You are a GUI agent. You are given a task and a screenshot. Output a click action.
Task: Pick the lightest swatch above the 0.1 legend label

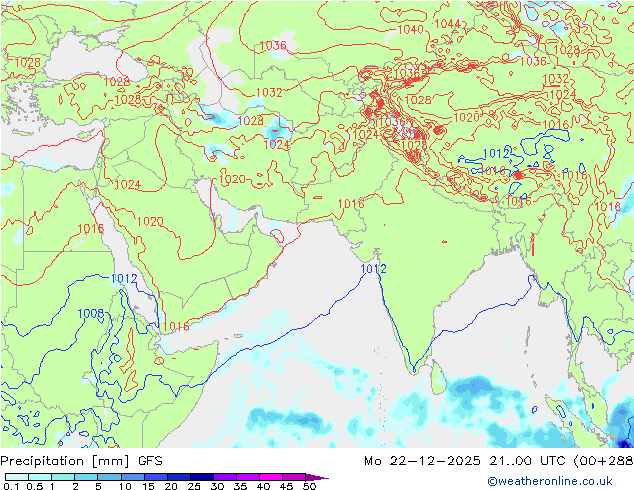[x=17, y=477]
